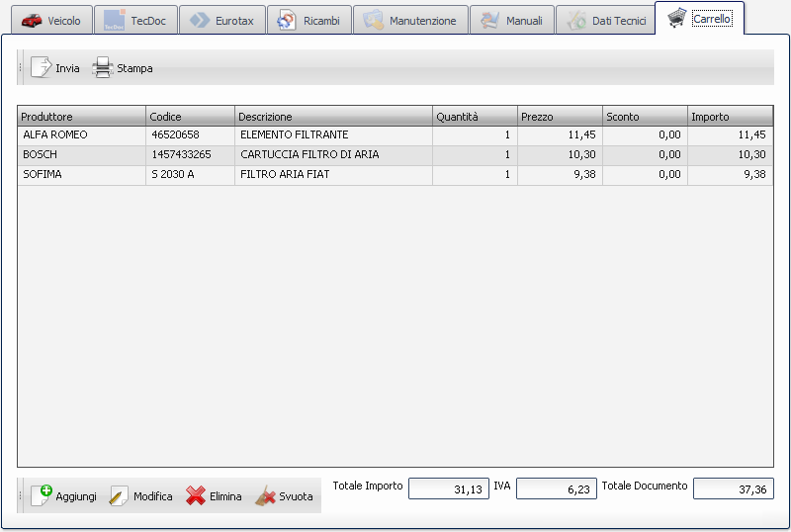
Task: Click Quantità 1 in BOSCH row
Action: point(475,155)
